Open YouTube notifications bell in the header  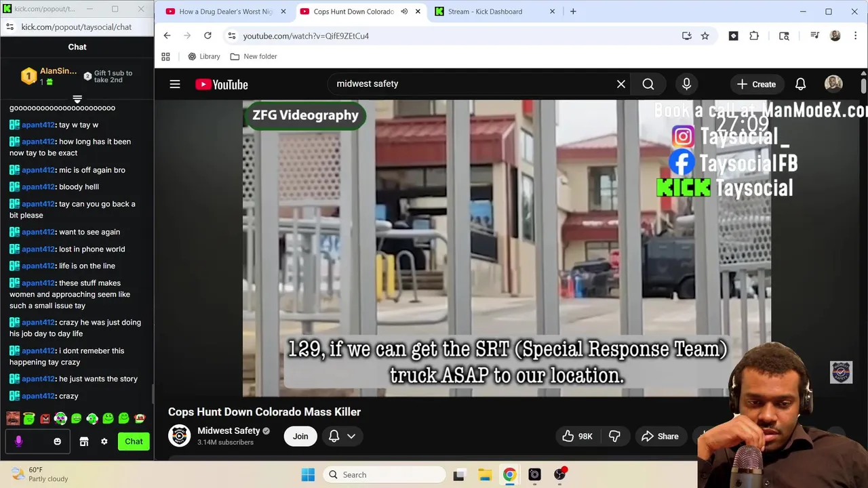click(800, 84)
